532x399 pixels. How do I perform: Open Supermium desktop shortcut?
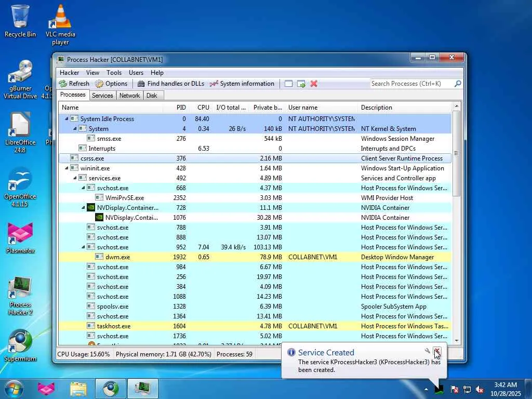20,345
